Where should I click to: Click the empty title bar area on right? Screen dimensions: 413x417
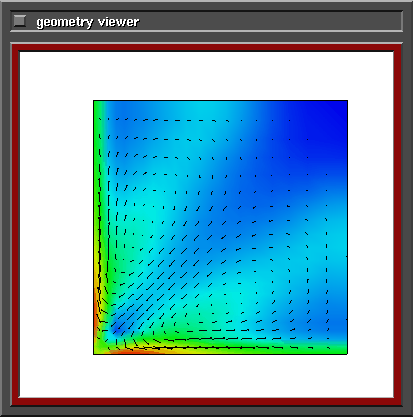[x=270, y=22]
